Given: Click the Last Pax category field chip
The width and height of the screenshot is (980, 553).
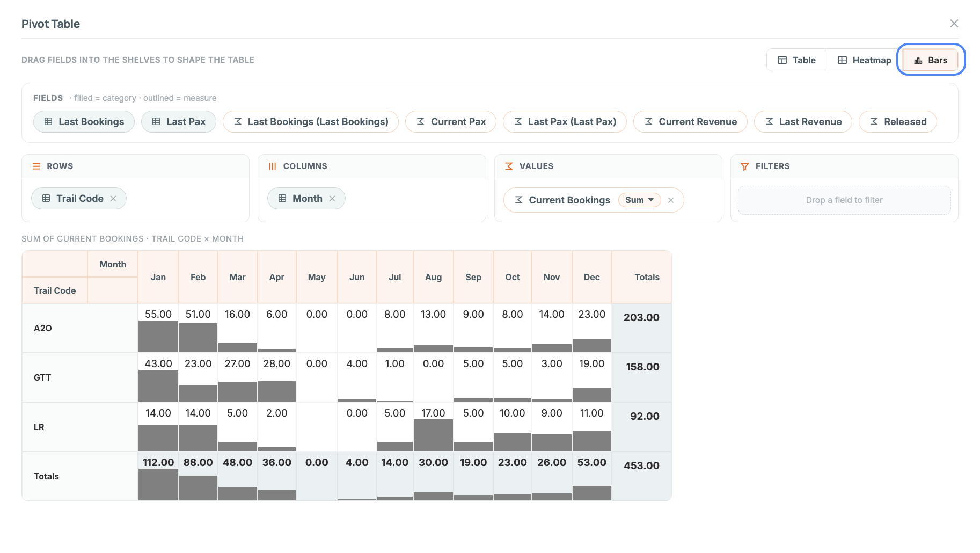Looking at the screenshot, I should pos(179,122).
